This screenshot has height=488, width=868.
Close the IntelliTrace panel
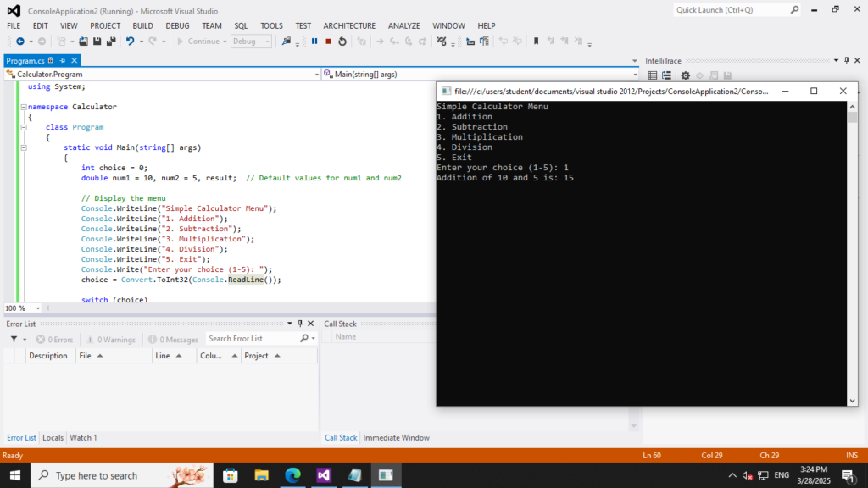pyautogui.click(x=857, y=60)
